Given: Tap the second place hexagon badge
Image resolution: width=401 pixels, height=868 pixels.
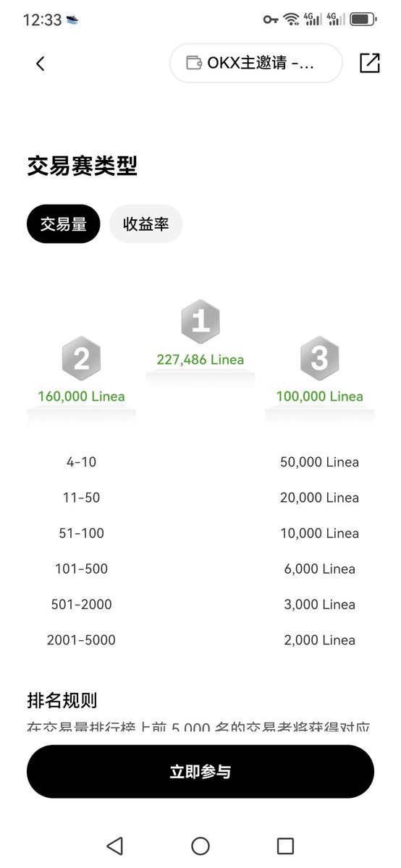Looking at the screenshot, I should [x=81, y=358].
